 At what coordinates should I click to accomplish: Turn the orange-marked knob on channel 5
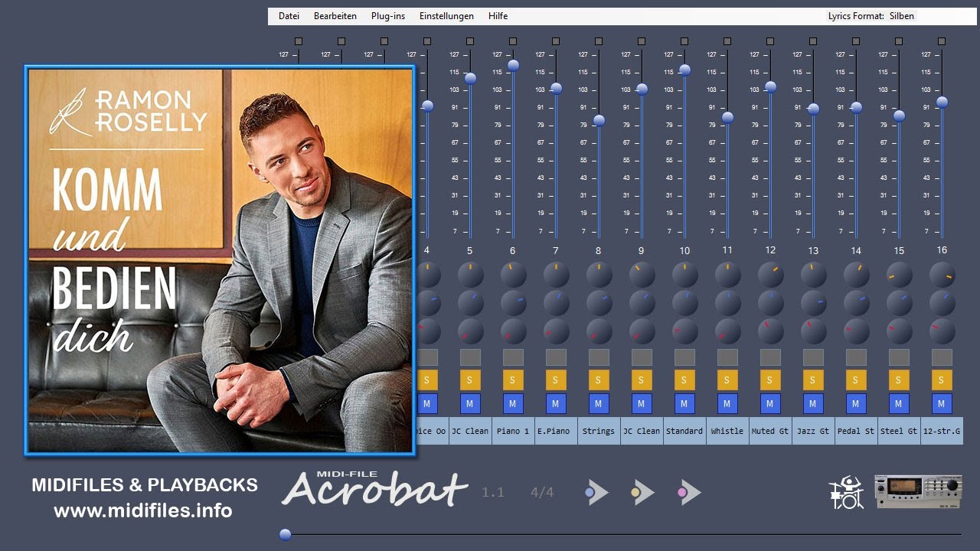pos(470,275)
